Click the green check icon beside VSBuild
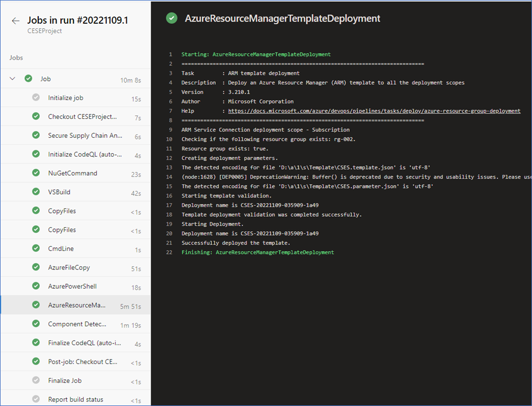This screenshot has height=406, width=532. [x=36, y=192]
